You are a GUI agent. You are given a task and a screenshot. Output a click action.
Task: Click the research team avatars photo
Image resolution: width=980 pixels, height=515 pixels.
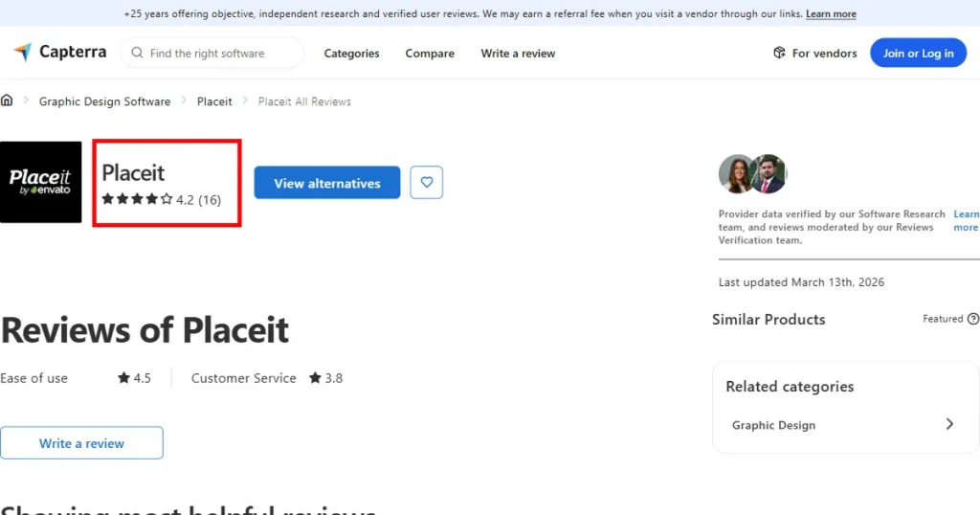click(x=752, y=174)
